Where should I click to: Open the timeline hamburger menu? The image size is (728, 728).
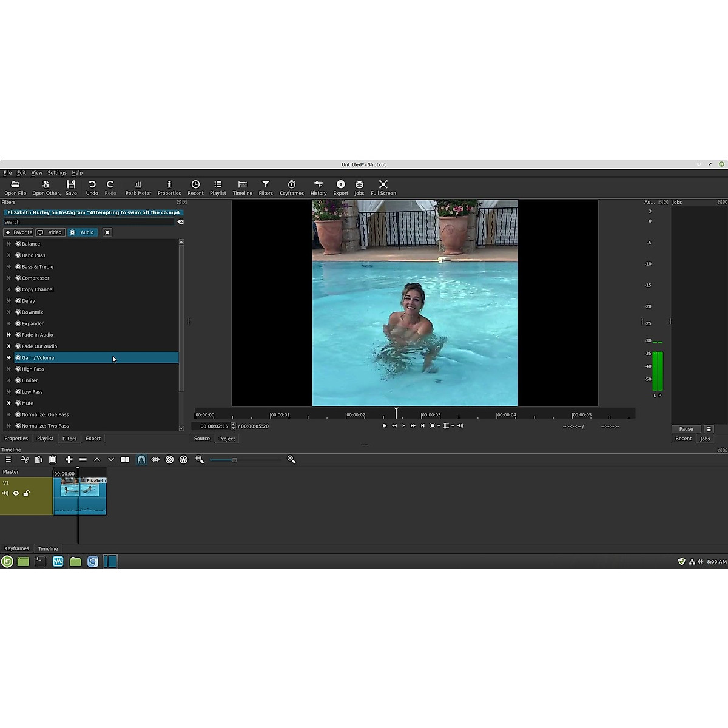(x=8, y=460)
